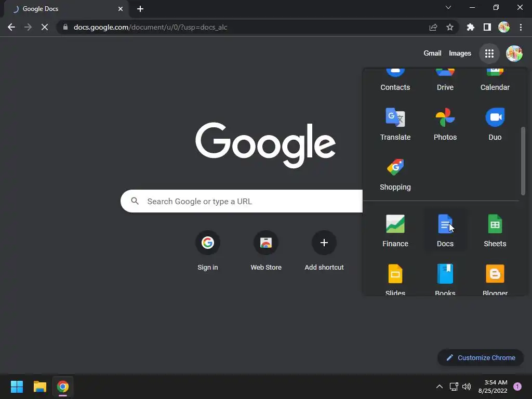The width and height of the screenshot is (532, 399).
Task: Go back to previous page
Action: tap(11, 27)
